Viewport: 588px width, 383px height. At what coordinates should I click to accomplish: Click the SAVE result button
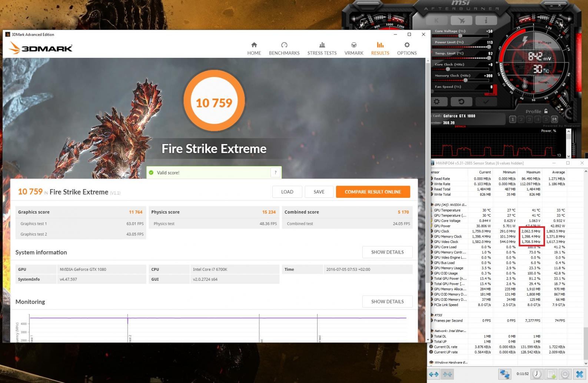click(x=319, y=192)
